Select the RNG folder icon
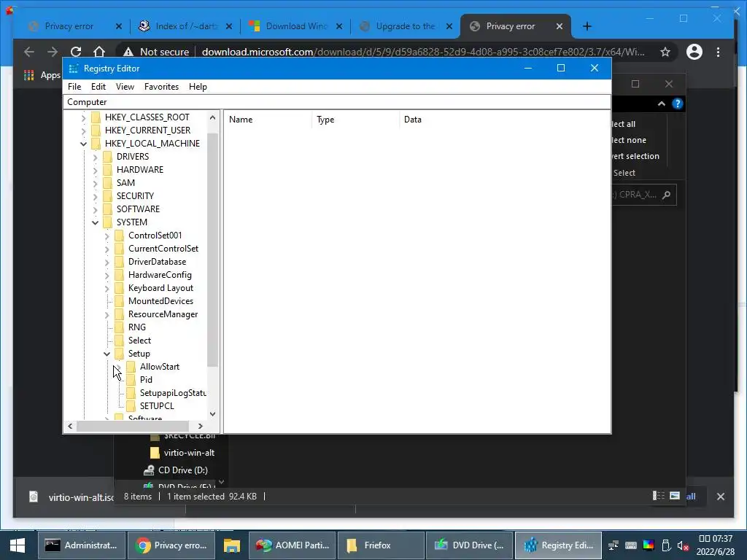 click(119, 327)
